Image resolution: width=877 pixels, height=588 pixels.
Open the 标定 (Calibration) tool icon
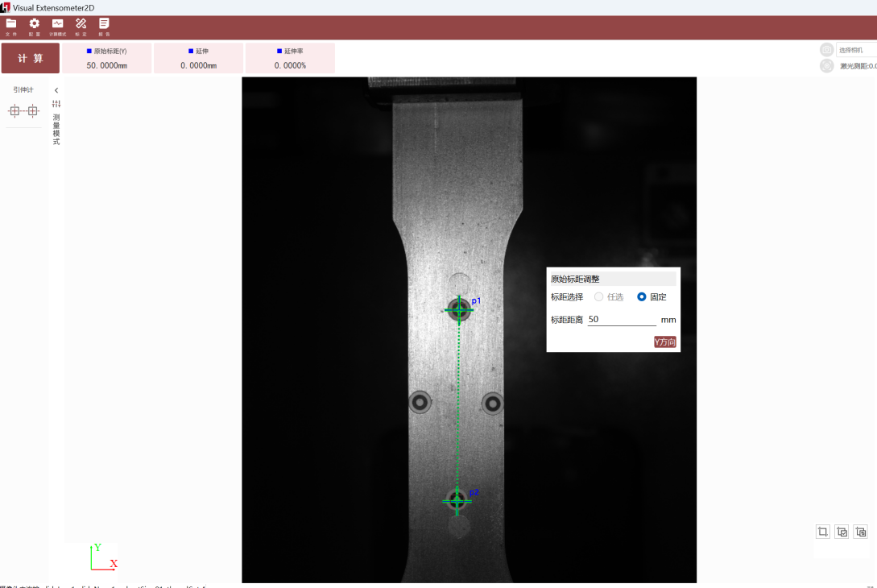81,26
